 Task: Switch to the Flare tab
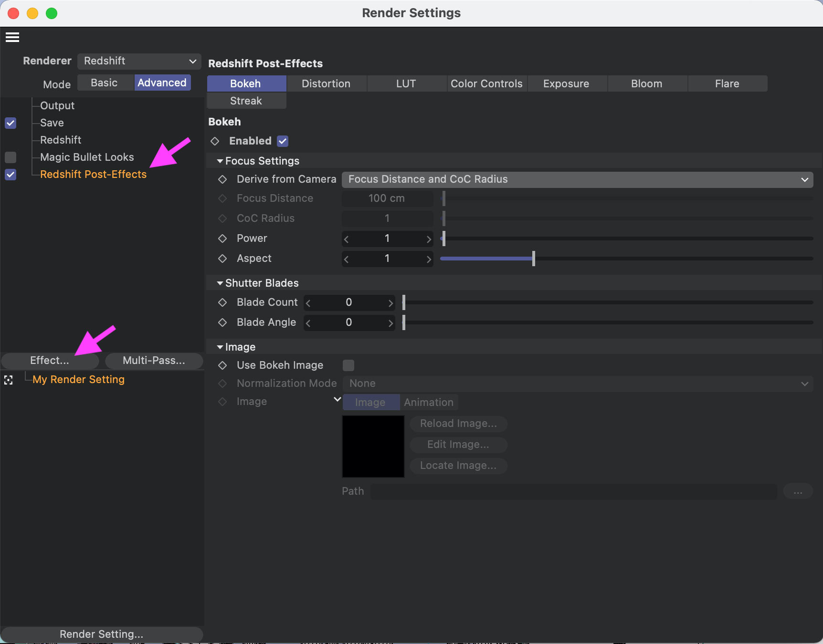(x=728, y=83)
